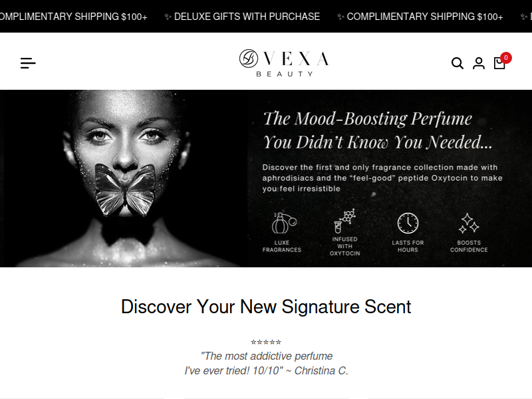Viewport: 532px width, 399px height.
Task: Click the five-star review rating
Action: pyautogui.click(x=266, y=342)
